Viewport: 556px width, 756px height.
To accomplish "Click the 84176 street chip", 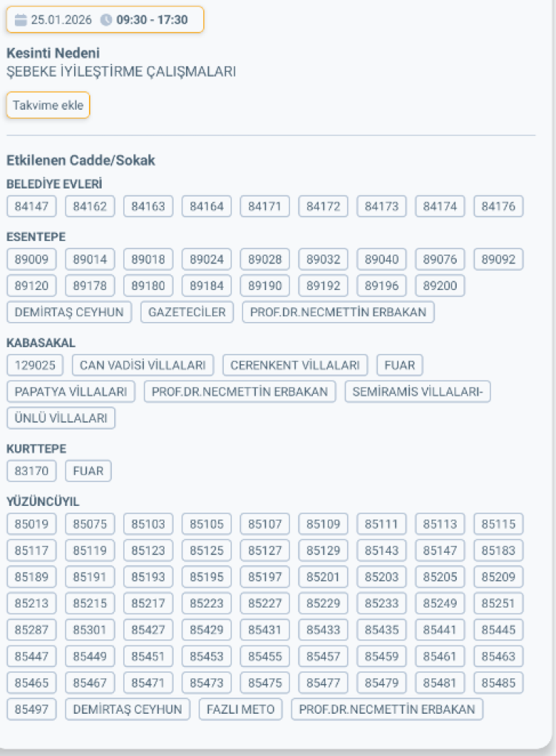I will click(498, 206).
